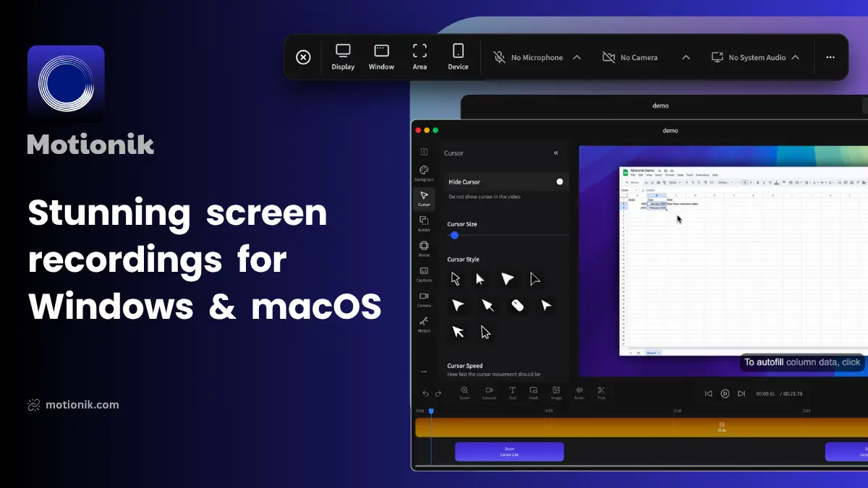868x488 pixels.
Task: Select the orange video clip on timeline
Action: pyautogui.click(x=642, y=427)
